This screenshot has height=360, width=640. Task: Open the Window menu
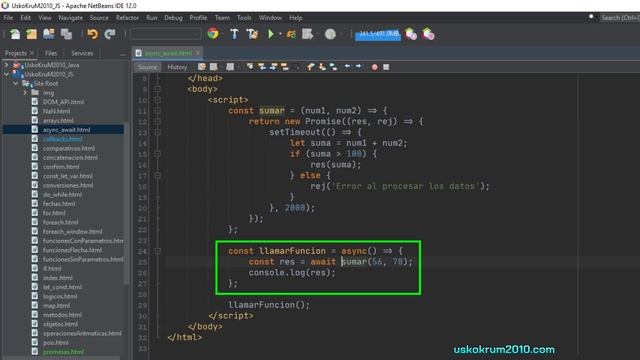pyautogui.click(x=270, y=18)
